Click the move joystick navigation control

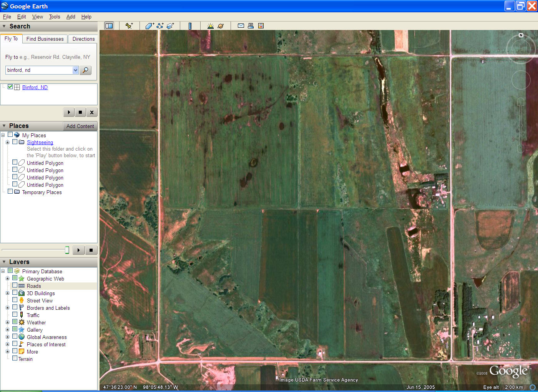[521, 80]
